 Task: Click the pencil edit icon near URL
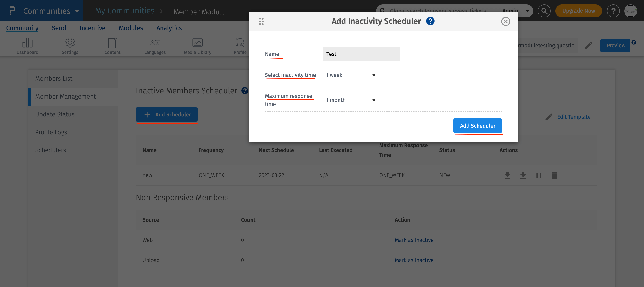588,45
